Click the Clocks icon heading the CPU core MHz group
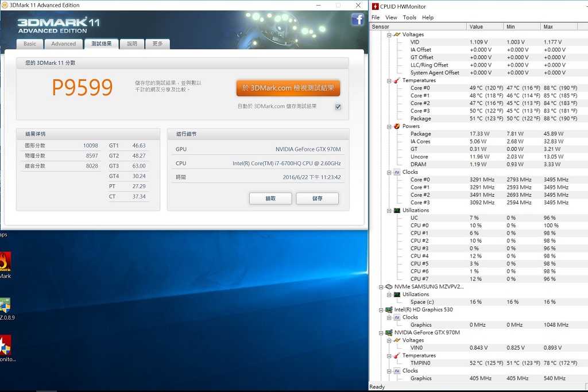The height and width of the screenshot is (392, 588). coord(397,172)
